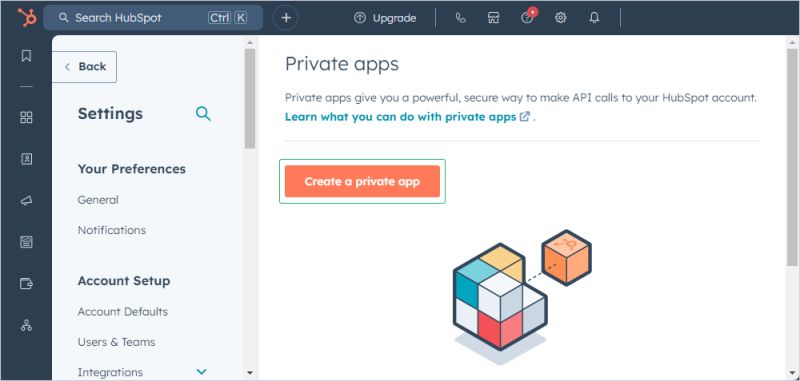Click the sidebar scroll up arrow
The width and height of the screenshot is (800, 381).
coord(249,42)
